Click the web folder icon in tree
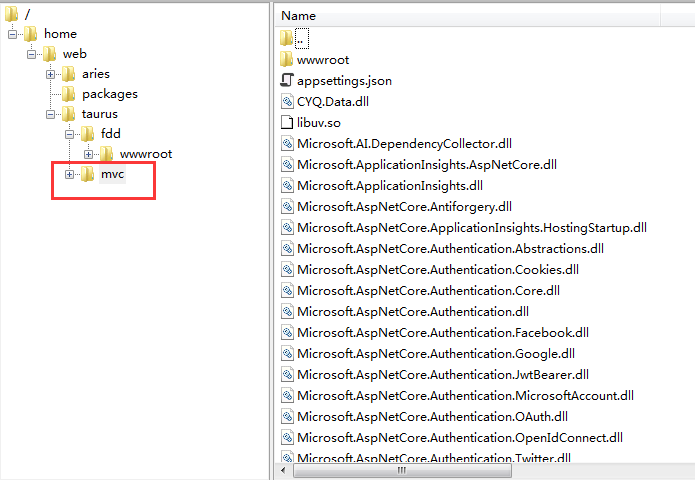Viewport: 695px width, 480px height. pos(50,54)
